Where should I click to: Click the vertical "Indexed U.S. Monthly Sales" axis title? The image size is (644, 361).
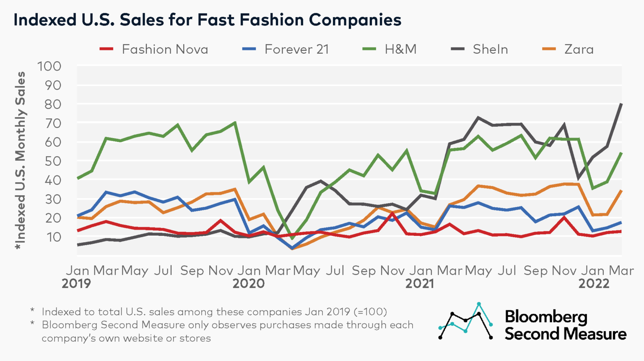tap(20, 162)
